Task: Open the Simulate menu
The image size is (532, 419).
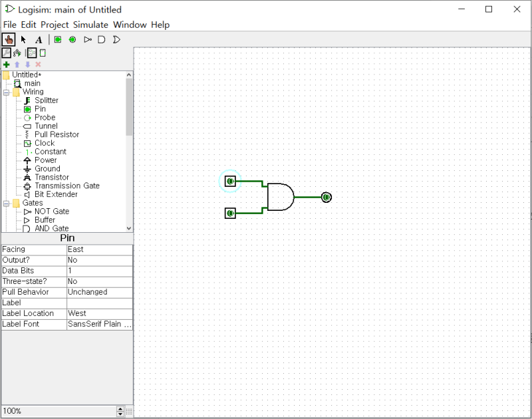Action: [x=90, y=25]
